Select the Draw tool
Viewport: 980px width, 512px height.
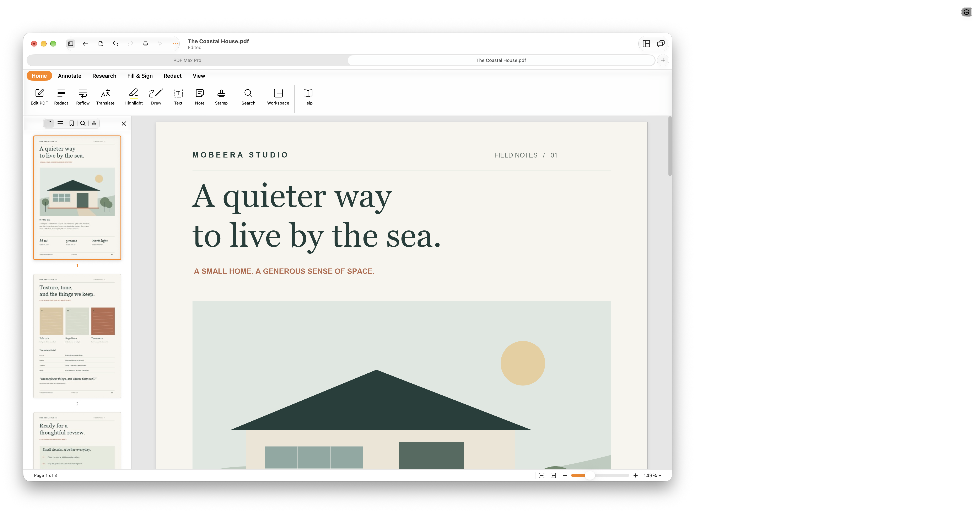[x=156, y=97]
